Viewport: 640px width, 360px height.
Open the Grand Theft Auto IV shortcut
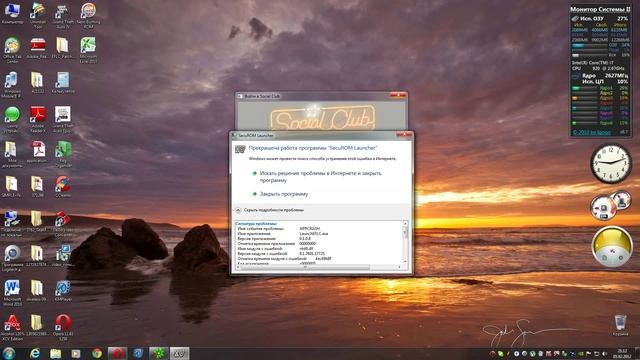click(x=62, y=16)
